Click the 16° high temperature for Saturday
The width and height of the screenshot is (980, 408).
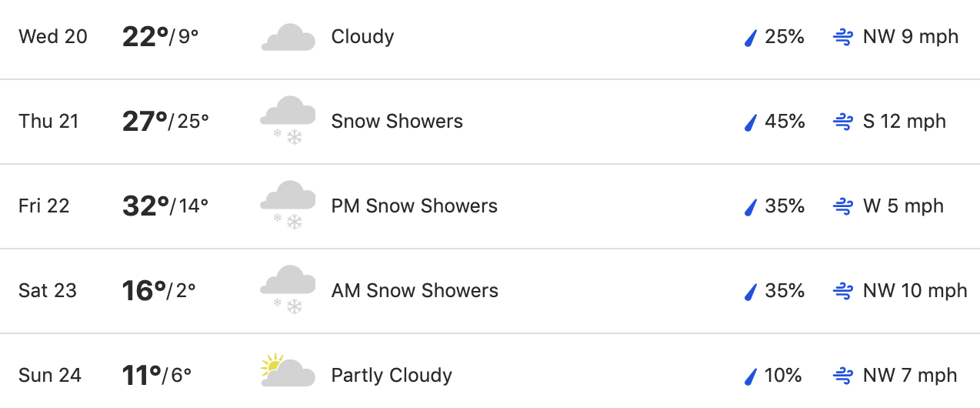point(145,290)
